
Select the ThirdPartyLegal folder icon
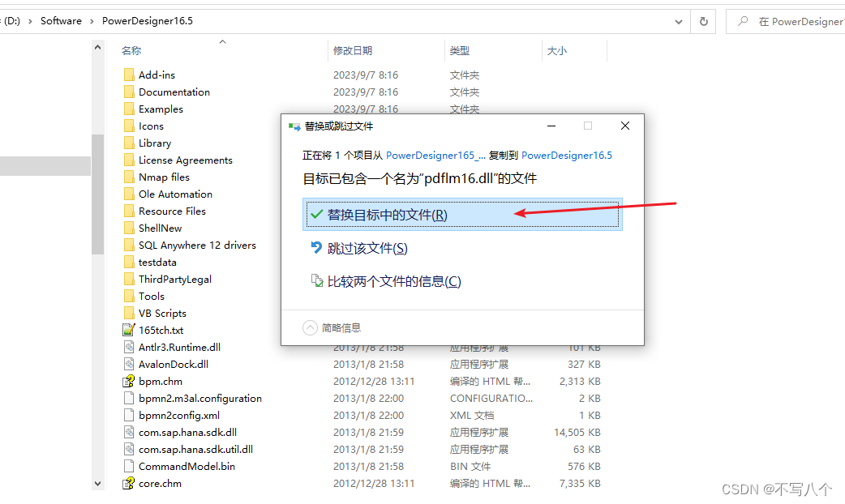(129, 279)
